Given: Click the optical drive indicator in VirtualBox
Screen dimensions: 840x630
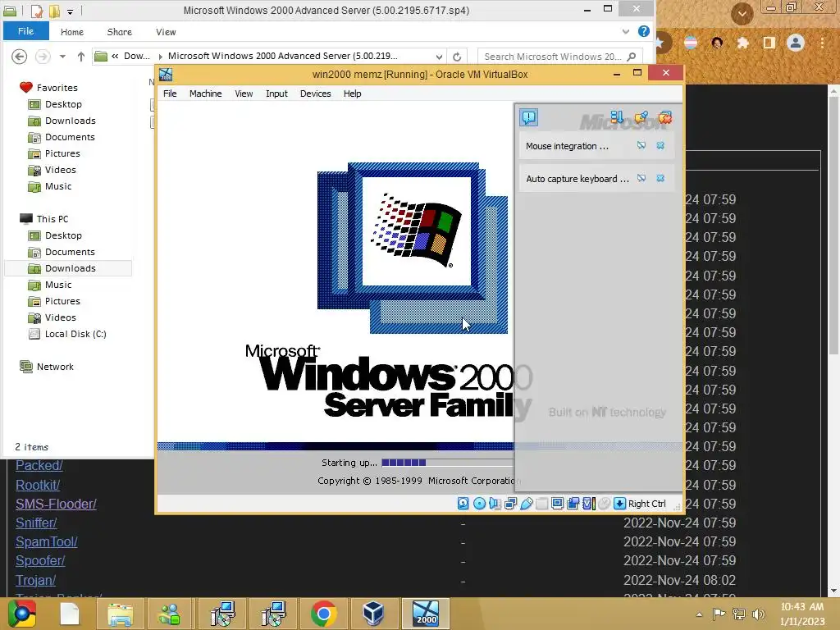Looking at the screenshot, I should (x=479, y=503).
